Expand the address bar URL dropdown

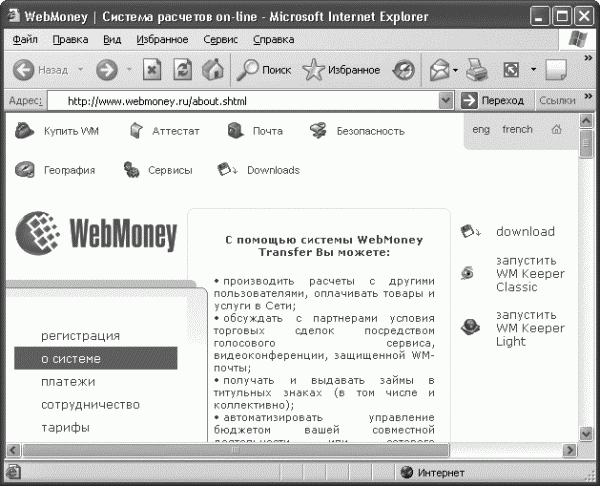[x=445, y=101]
